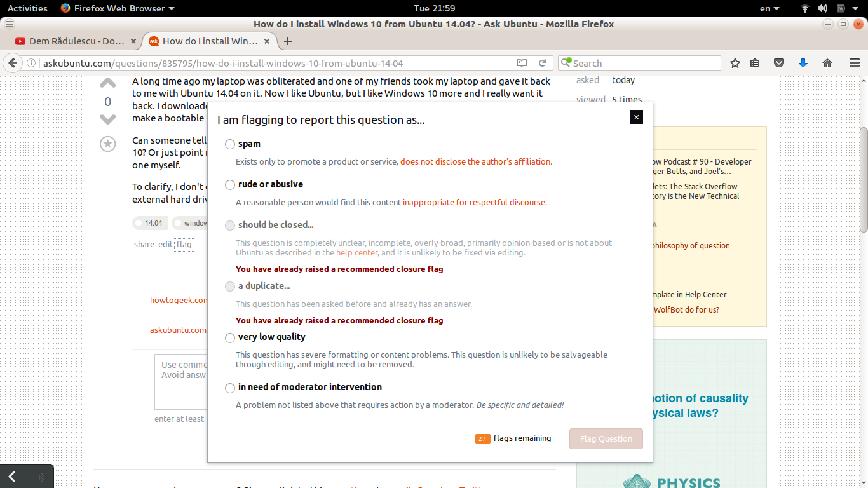Show bookmarks list icon
This screenshot has width=868, height=488.
(x=755, y=63)
